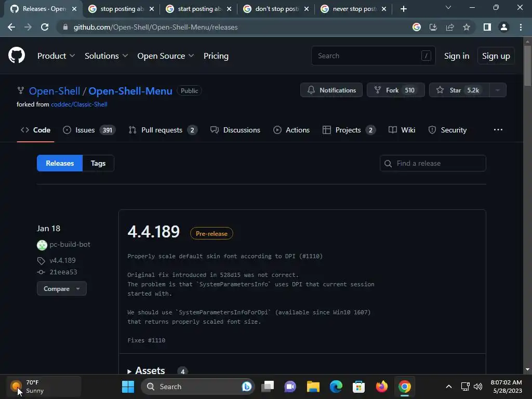532x399 pixels.
Task: Open a new browser tab
Action: tap(403, 9)
